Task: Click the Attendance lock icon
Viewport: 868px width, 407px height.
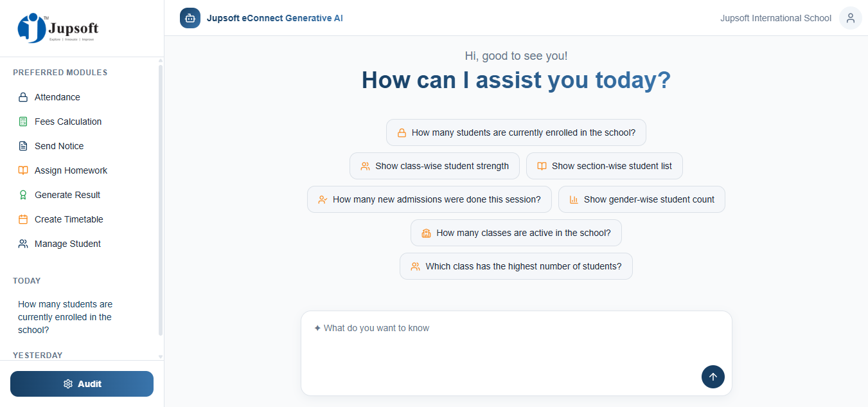Action: pos(23,98)
